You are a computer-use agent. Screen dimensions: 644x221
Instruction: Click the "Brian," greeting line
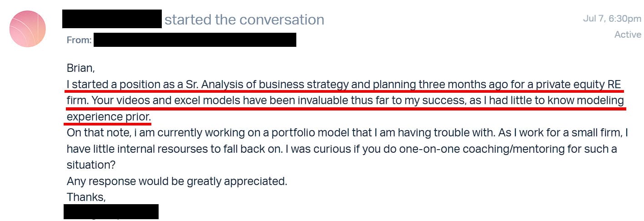pyautogui.click(x=81, y=68)
